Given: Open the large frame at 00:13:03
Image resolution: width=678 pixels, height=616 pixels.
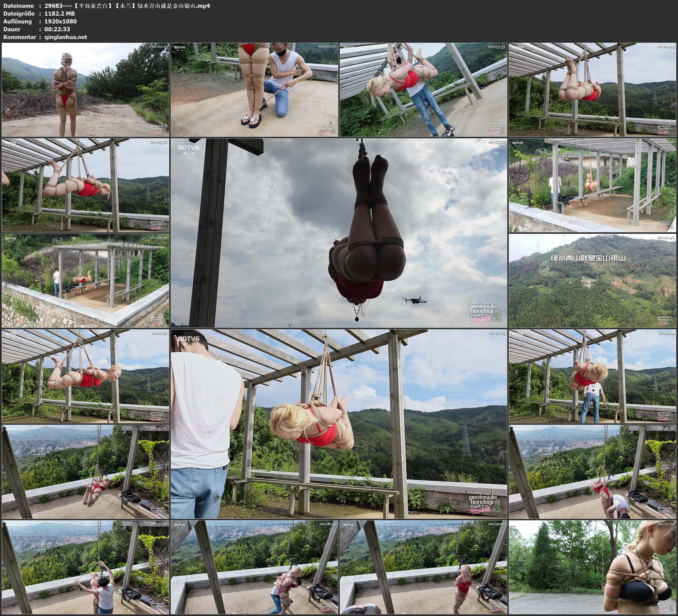Looking at the screenshot, I should (x=339, y=424).
